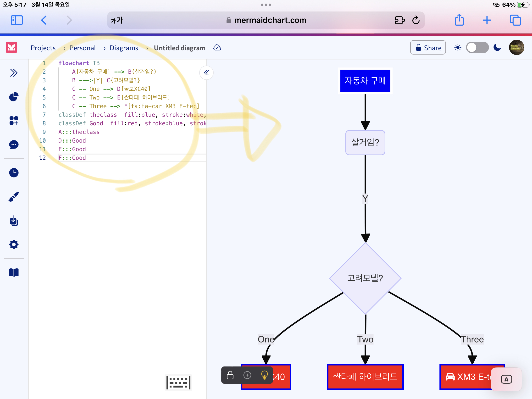The width and height of the screenshot is (532, 399).
Task: Click the 'One' edge label
Action: point(266,339)
